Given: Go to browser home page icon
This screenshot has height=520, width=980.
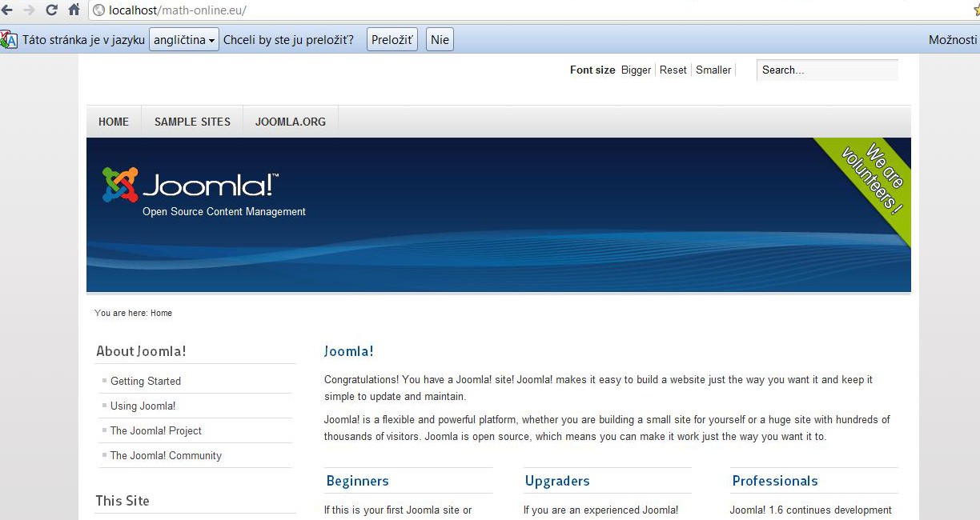Looking at the screenshot, I should click(74, 10).
